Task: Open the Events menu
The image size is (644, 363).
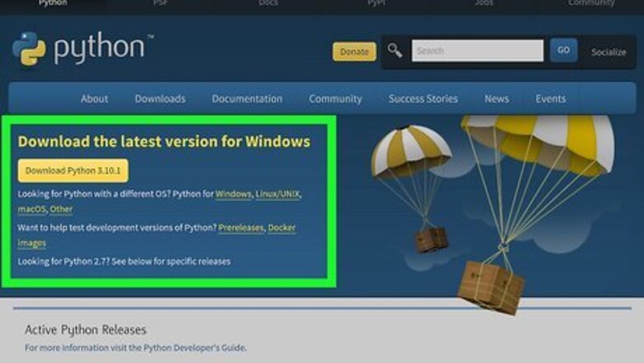Action: coord(551,99)
